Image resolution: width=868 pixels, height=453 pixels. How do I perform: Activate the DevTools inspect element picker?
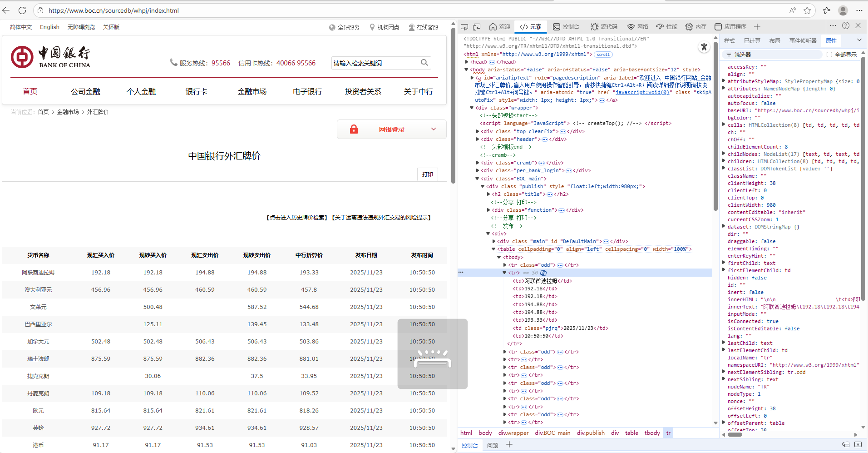pyautogui.click(x=464, y=27)
